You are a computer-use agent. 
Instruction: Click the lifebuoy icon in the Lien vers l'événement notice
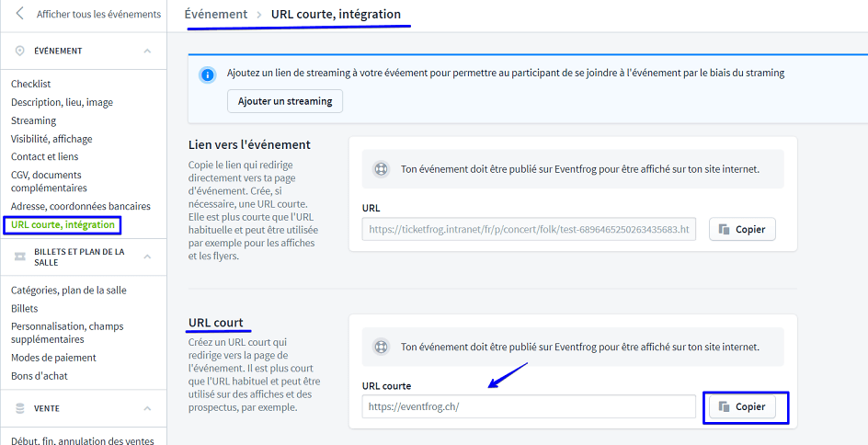(x=380, y=169)
